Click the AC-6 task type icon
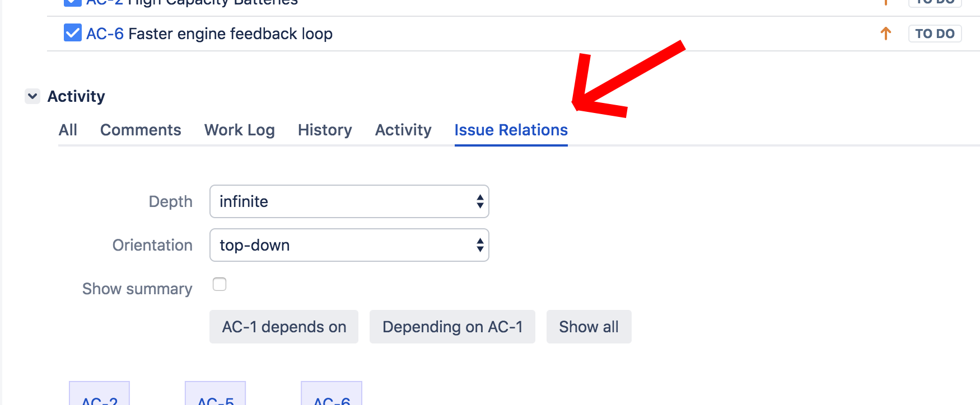The width and height of the screenshot is (980, 405). (73, 33)
